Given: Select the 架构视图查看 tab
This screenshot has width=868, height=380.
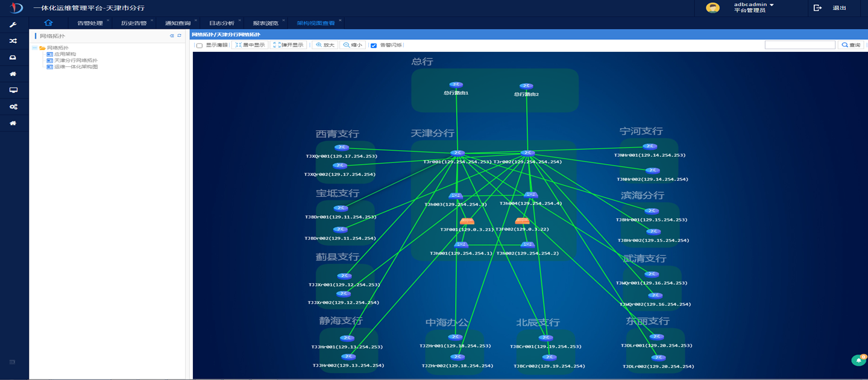Looking at the screenshot, I should click(x=316, y=23).
